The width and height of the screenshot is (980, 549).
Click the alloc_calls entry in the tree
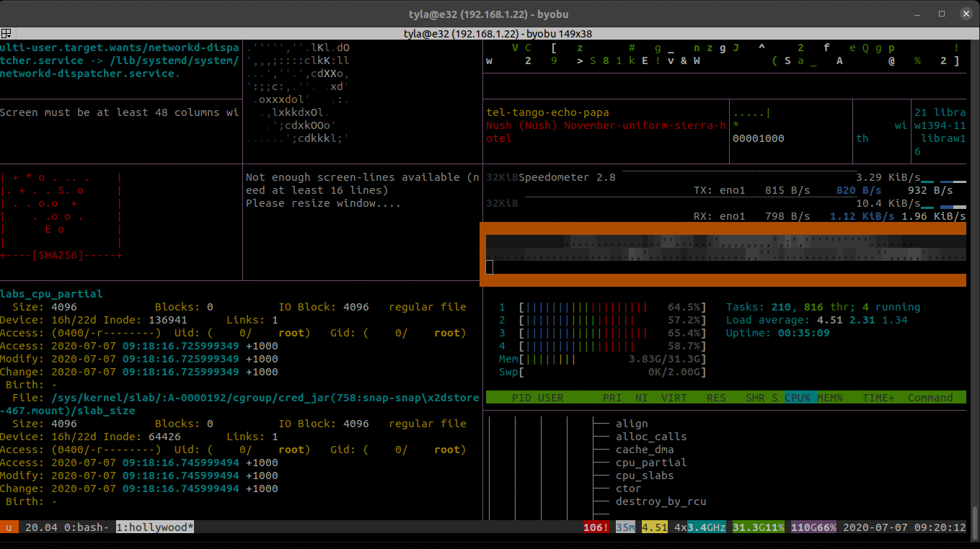click(x=650, y=437)
